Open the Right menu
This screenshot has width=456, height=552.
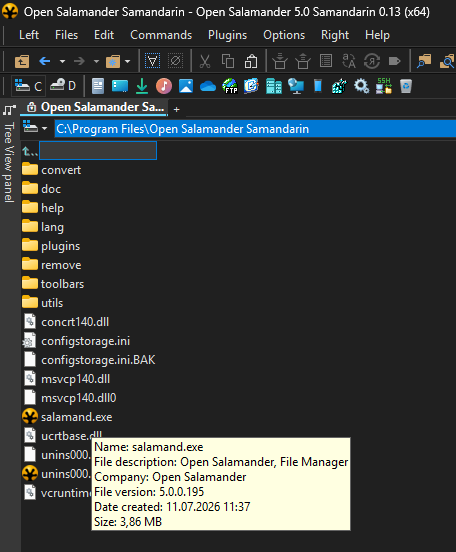(335, 35)
